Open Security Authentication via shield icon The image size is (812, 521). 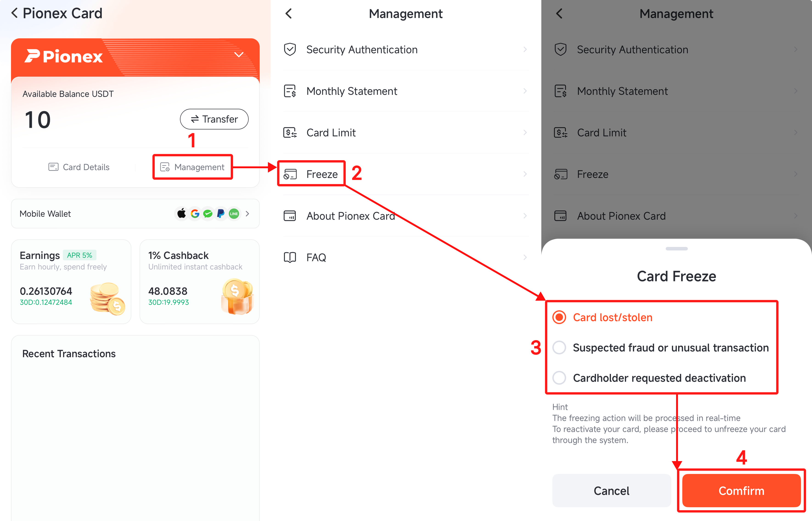[290, 49]
